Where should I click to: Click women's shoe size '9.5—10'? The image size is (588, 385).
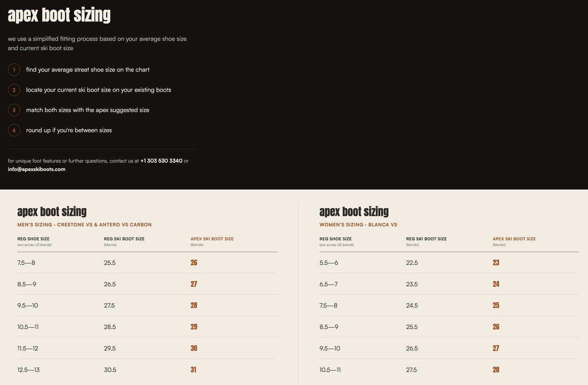click(x=330, y=348)
